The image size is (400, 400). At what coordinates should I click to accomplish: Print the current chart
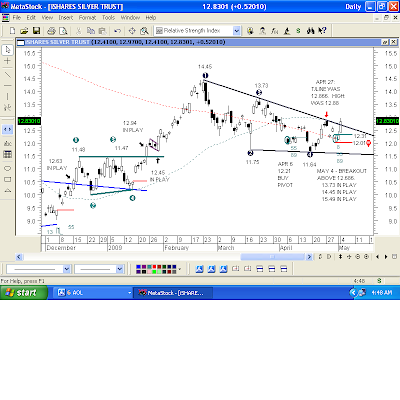pos(51,31)
